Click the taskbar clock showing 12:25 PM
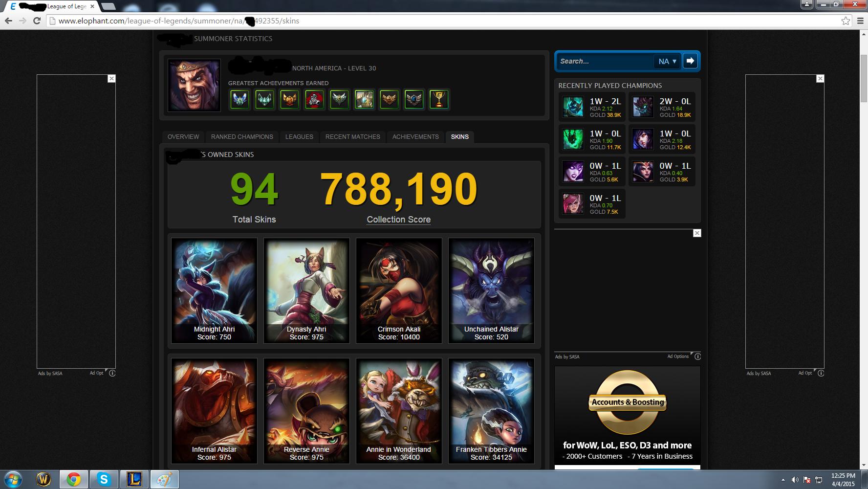This screenshot has height=489, width=868. pyautogui.click(x=843, y=480)
